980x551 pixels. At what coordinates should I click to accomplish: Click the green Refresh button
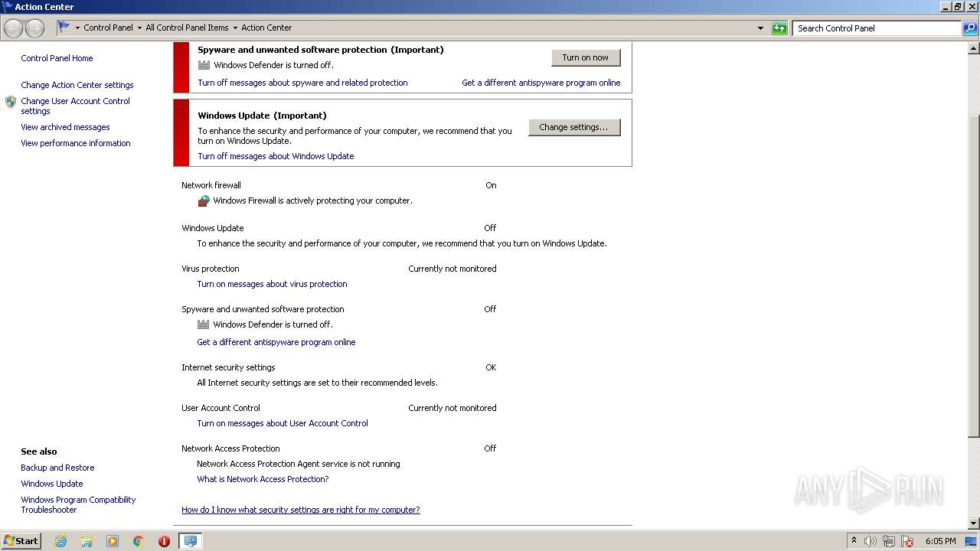tap(779, 28)
